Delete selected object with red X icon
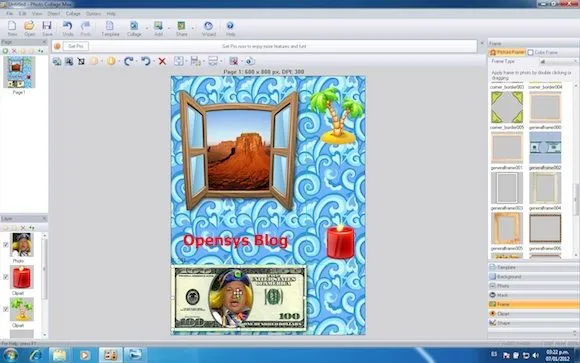This screenshot has width=580, height=363. pyautogui.click(x=162, y=61)
